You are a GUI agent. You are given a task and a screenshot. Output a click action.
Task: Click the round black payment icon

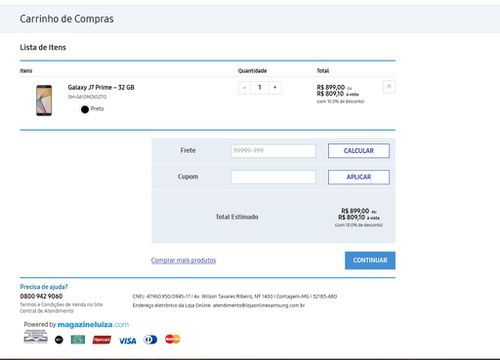59,340
